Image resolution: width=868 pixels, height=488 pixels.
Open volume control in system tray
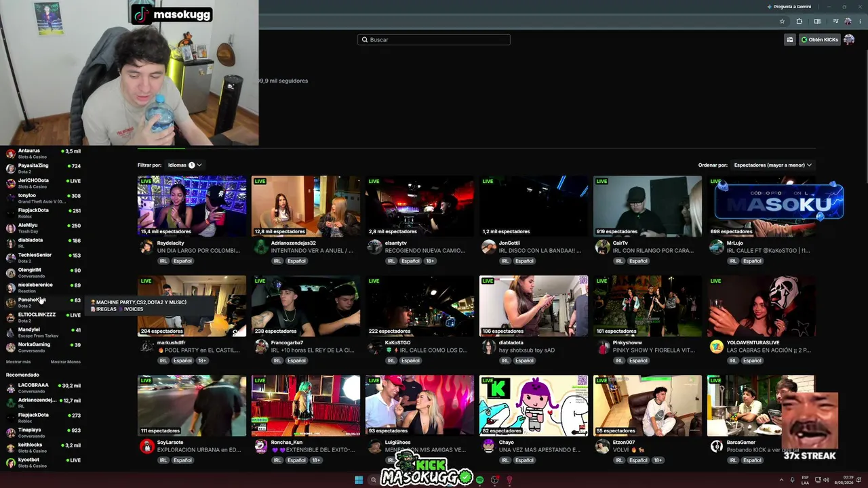[826, 480]
